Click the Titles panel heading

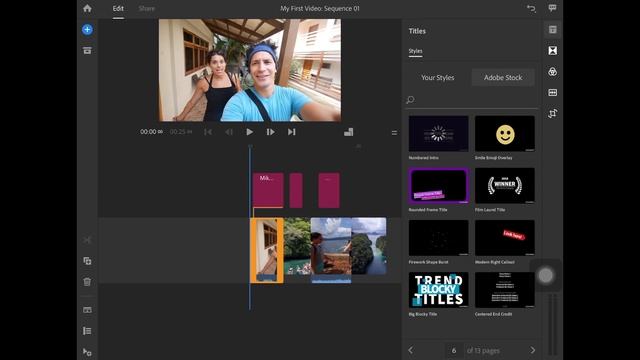pos(417,31)
